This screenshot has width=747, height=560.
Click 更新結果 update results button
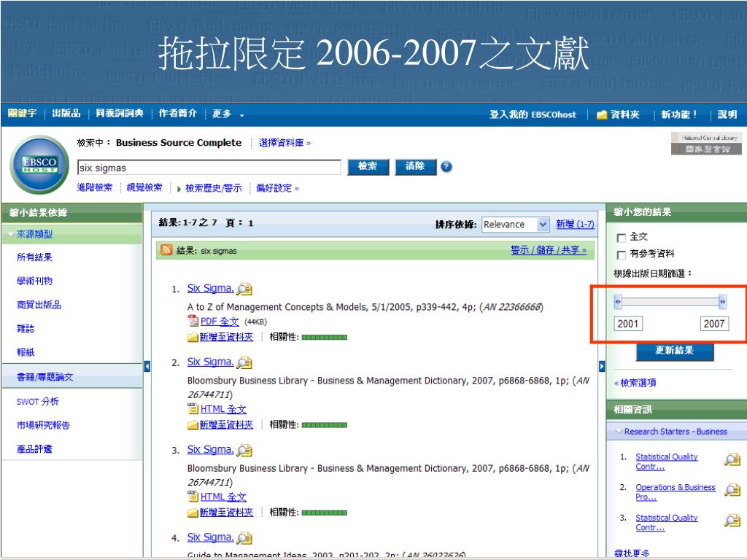click(675, 351)
